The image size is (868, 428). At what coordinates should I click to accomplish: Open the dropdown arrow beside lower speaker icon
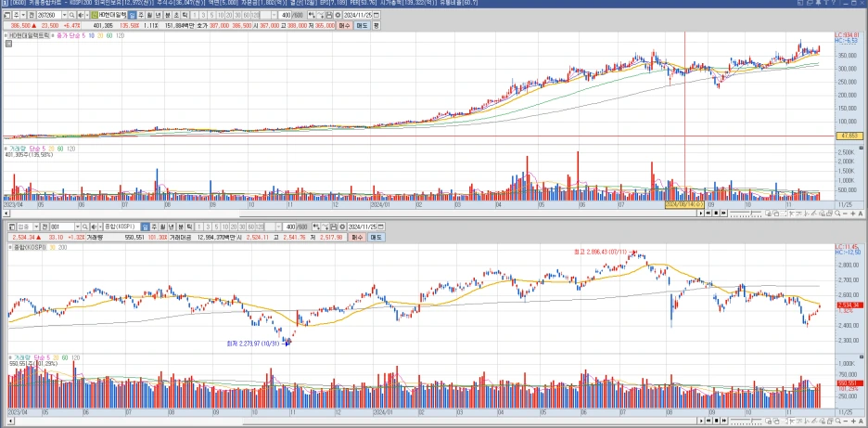click(101, 227)
